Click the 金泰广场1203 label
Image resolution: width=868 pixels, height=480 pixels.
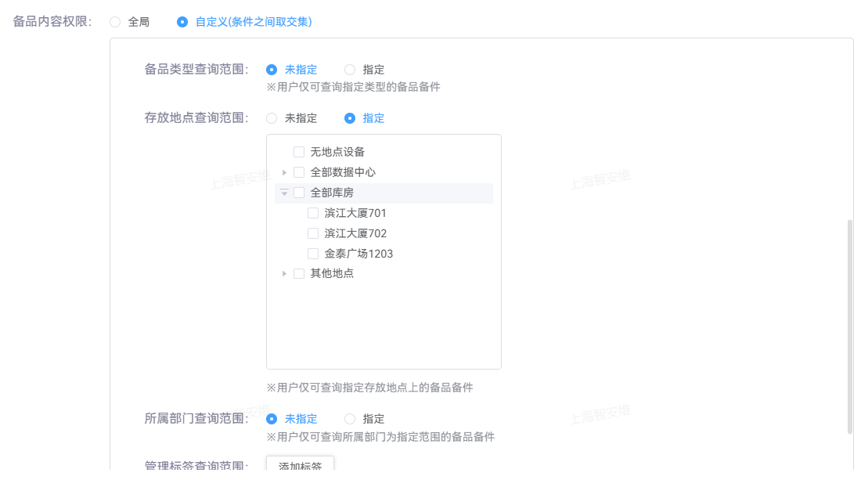[358, 254]
